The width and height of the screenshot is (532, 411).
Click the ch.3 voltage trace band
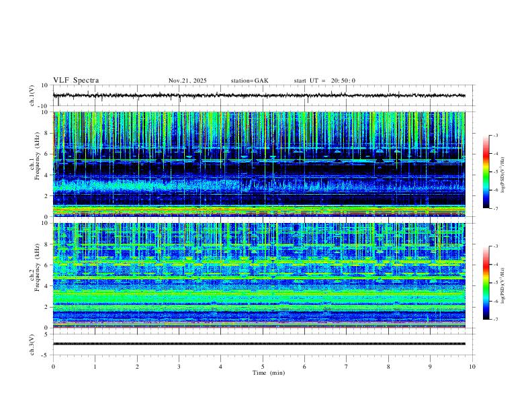click(x=259, y=344)
